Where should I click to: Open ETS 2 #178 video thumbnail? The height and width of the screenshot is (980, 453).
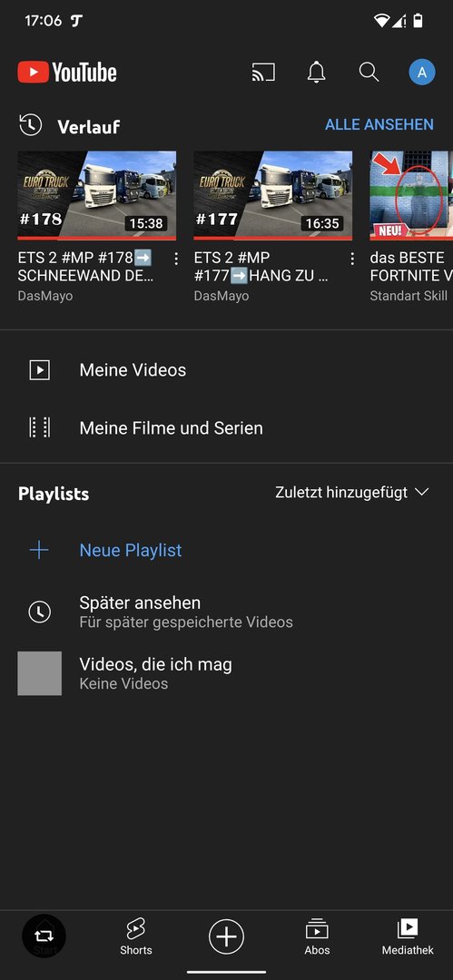pos(97,196)
